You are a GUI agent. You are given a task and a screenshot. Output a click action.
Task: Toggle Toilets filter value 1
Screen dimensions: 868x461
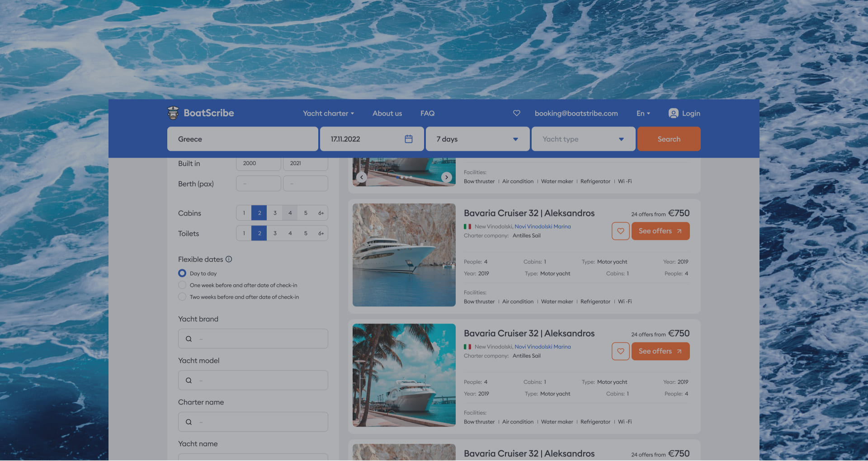click(244, 233)
